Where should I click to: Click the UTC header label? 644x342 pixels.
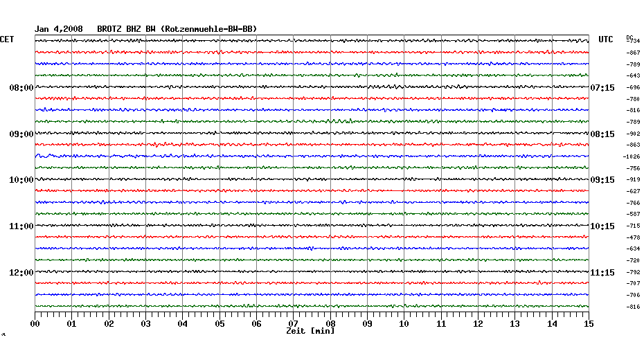point(606,40)
